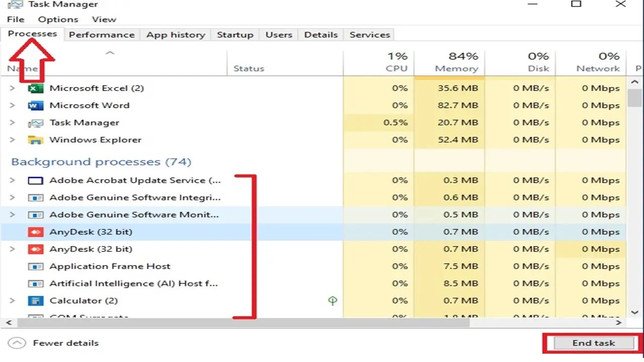Expand the Windows Explorer process row
644x362 pixels.
coord(13,140)
